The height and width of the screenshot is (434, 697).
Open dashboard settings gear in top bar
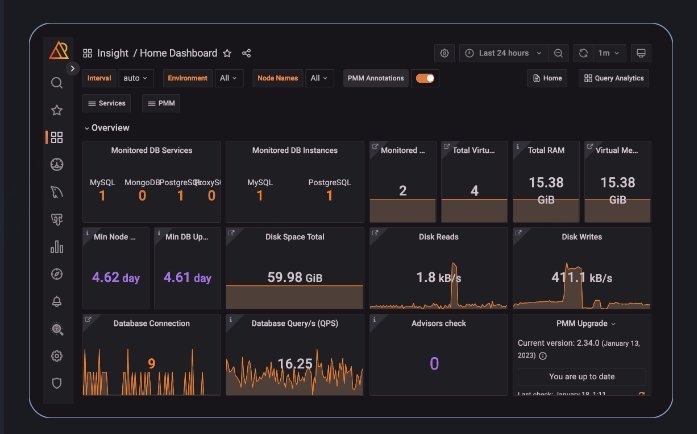pos(444,53)
